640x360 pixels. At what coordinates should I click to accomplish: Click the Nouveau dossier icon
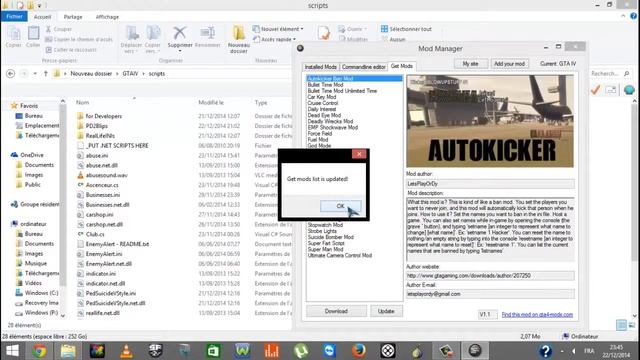point(239,34)
